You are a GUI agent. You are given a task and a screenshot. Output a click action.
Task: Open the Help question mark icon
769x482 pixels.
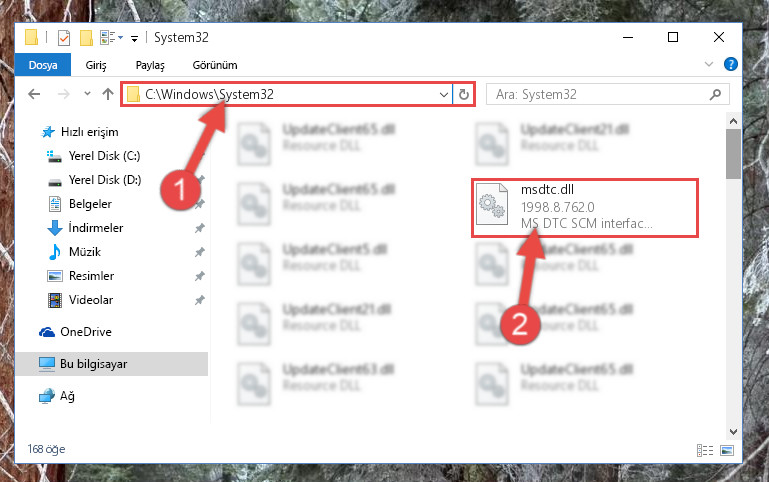tap(730, 64)
